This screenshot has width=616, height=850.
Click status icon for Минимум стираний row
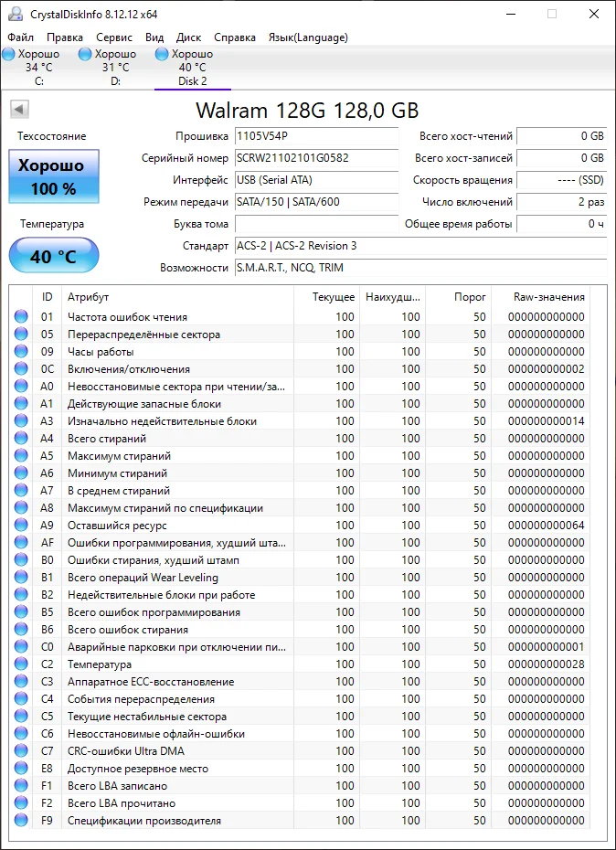coord(21,473)
